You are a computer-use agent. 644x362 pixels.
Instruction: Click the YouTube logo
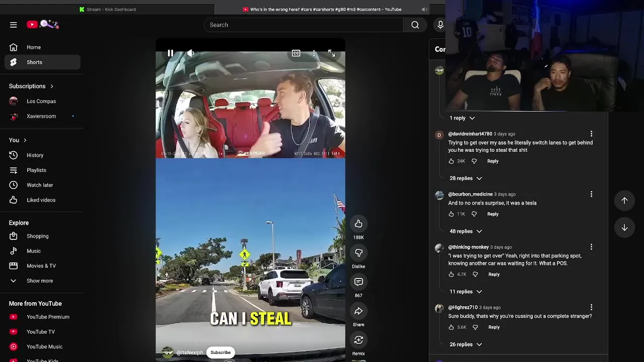(43, 24)
